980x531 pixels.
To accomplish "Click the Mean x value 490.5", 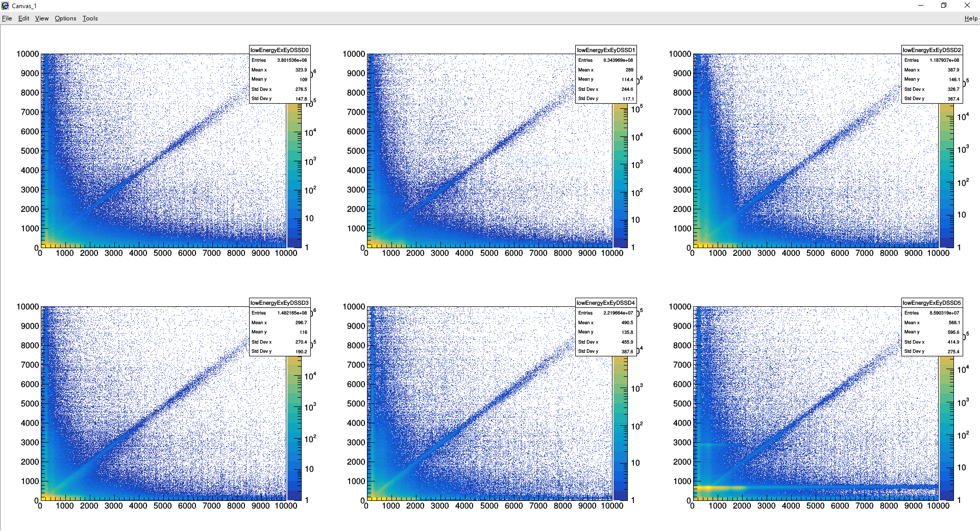I will [x=627, y=323].
